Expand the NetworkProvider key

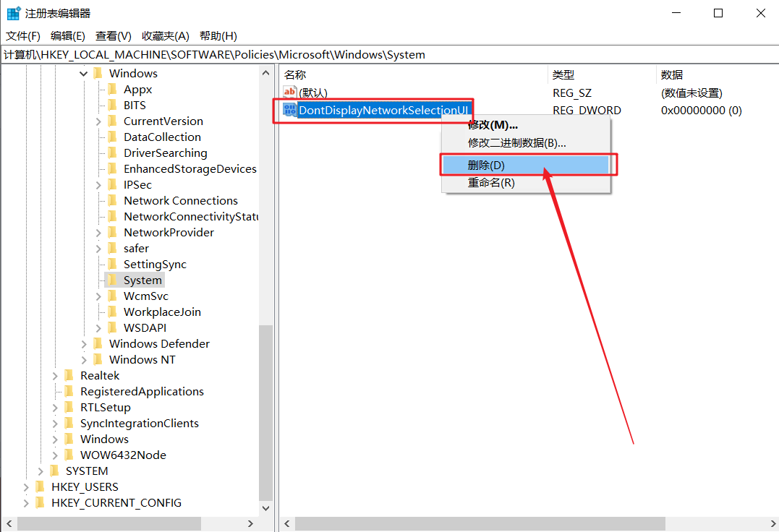(98, 233)
